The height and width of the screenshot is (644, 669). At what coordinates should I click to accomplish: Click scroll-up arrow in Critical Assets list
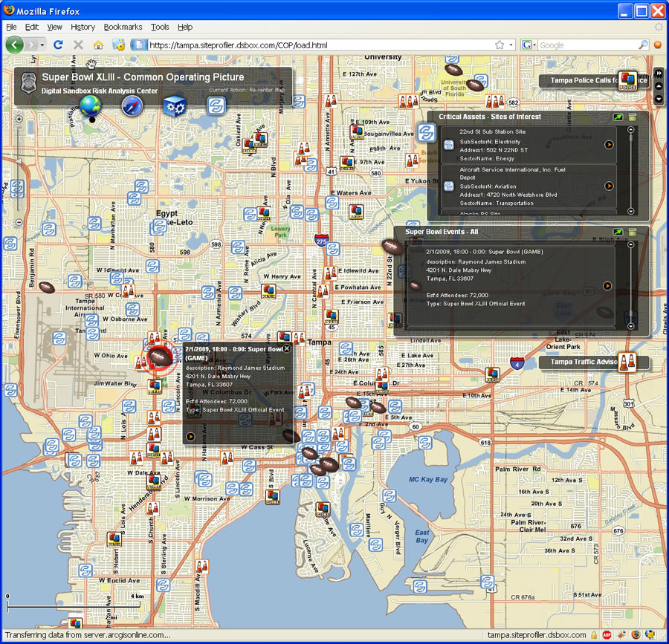[631, 129]
